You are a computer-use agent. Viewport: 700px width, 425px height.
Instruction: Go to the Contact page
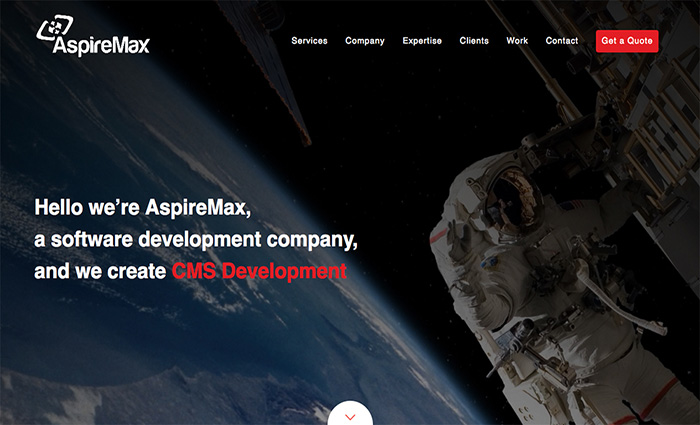click(562, 41)
